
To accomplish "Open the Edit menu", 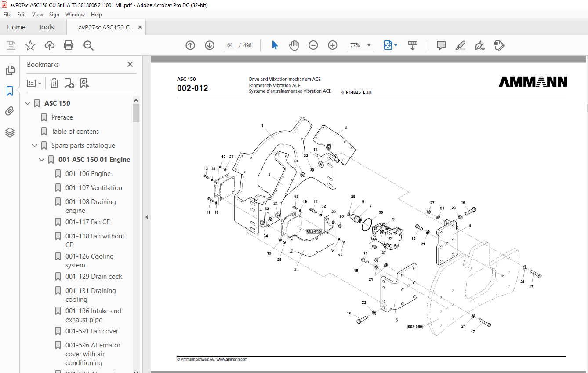I will click(x=22, y=15).
